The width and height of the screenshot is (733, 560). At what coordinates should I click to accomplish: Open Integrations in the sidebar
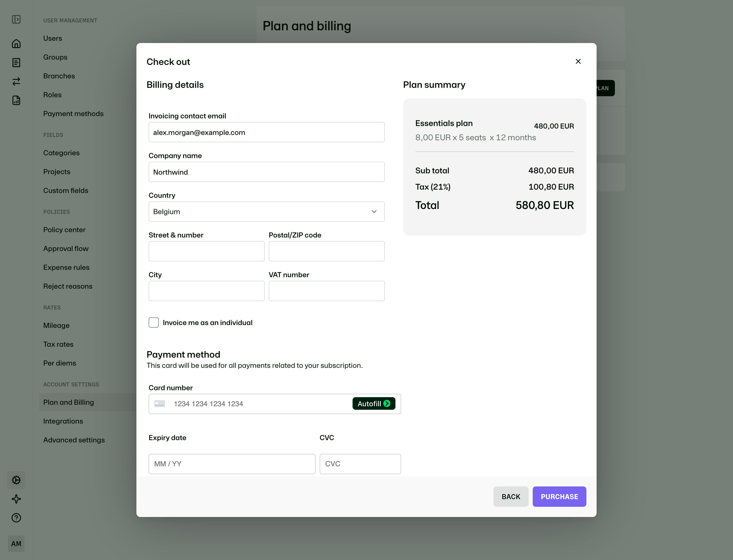pos(63,421)
